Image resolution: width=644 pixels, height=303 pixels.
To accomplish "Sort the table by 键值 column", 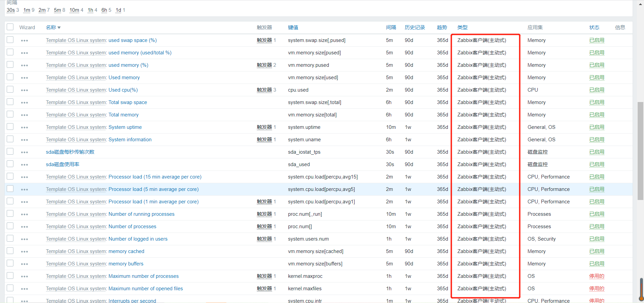I will (x=293, y=28).
